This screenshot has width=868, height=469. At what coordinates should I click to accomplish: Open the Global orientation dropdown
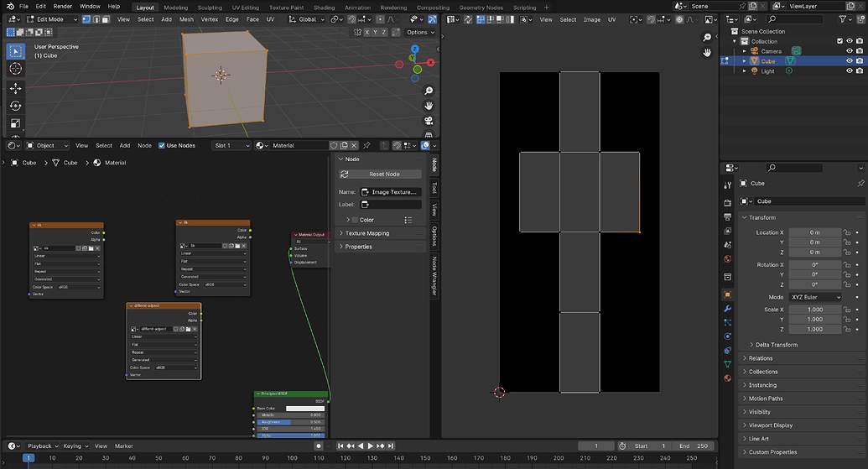pos(307,19)
